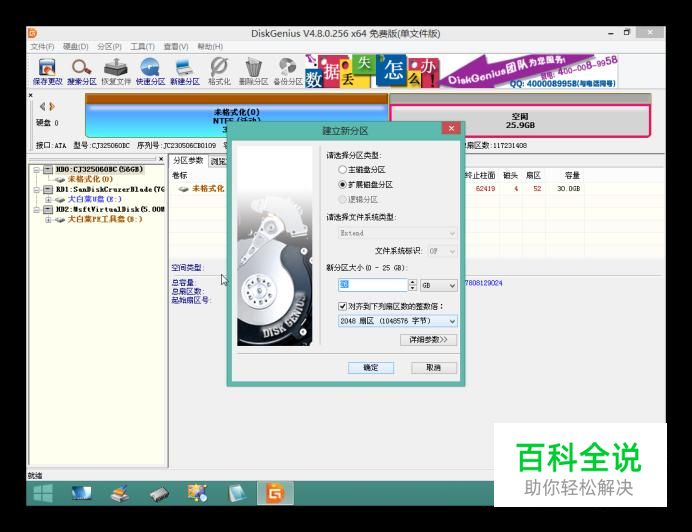This screenshot has width=692, height=532.
Task: Select the blue unformatted NTFS partition bar
Action: (x=237, y=116)
